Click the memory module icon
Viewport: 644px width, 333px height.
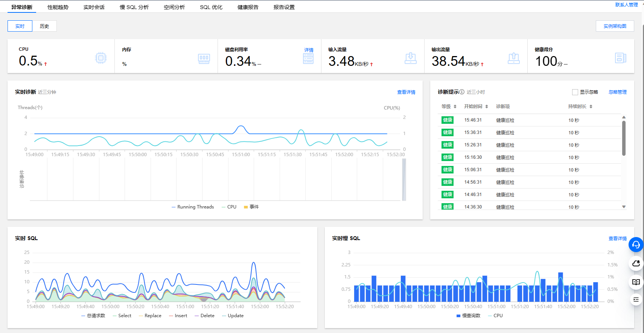pyautogui.click(x=204, y=59)
